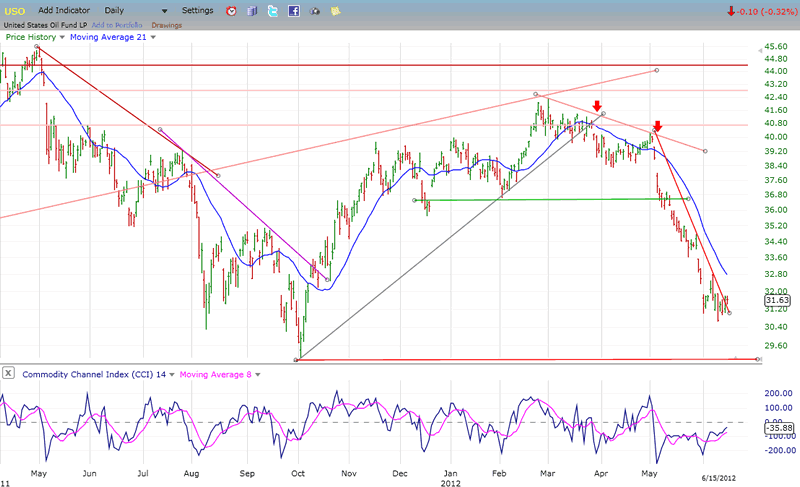The image size is (800, 487).
Task: Open the Settings menu
Action: pyautogui.click(x=197, y=10)
